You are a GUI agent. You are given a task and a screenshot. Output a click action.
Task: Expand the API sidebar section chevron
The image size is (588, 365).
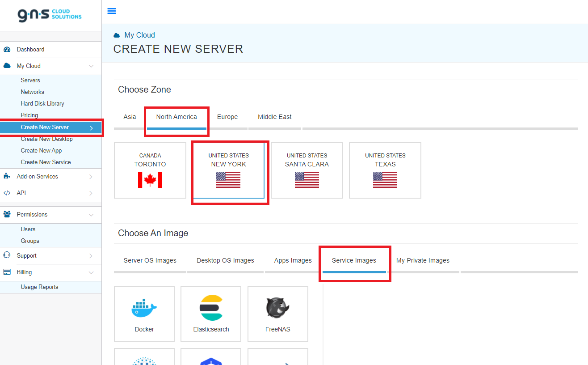tap(91, 193)
